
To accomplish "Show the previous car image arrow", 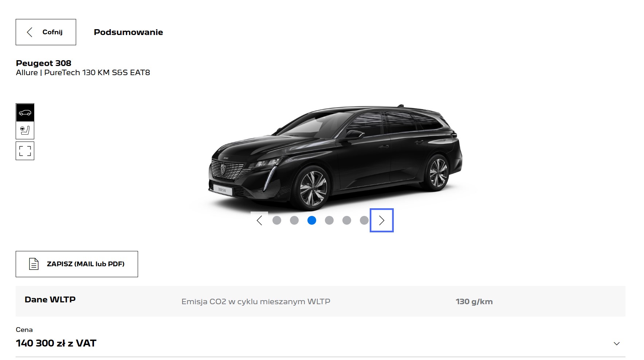I will point(259,220).
